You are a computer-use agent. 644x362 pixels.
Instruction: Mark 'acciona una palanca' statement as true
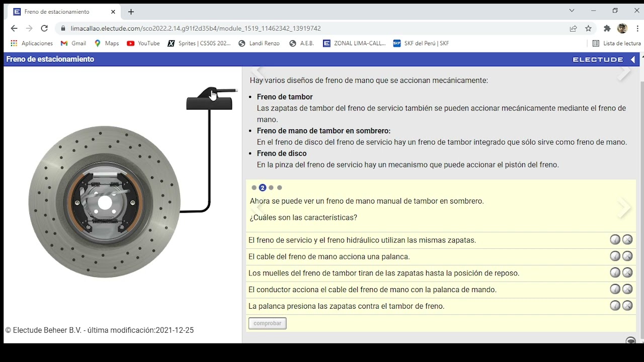615,256
